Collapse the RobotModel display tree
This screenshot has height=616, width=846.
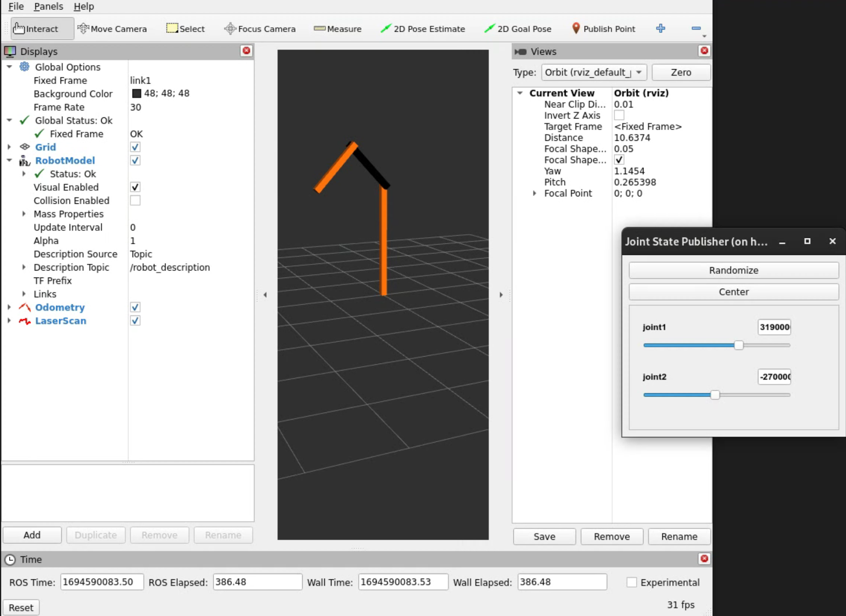pos(9,161)
